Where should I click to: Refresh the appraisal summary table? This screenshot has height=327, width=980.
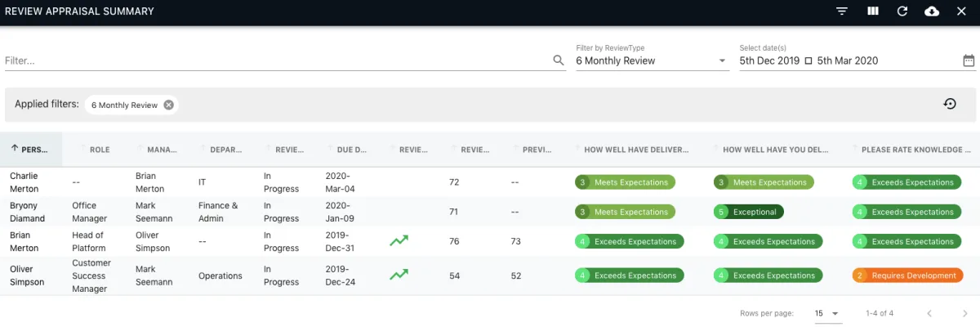coord(902,11)
